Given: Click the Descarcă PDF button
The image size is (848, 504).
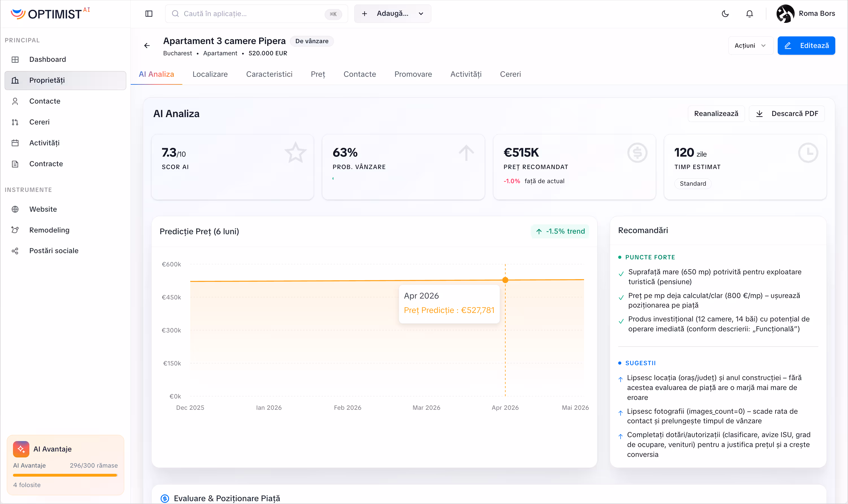Looking at the screenshot, I should click(x=787, y=113).
